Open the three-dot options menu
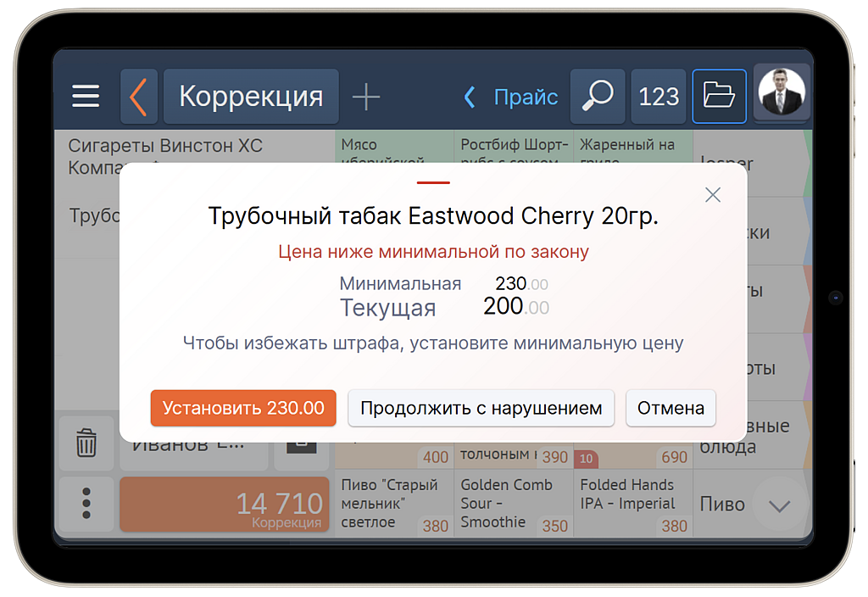The width and height of the screenshot is (868, 597). 86,504
